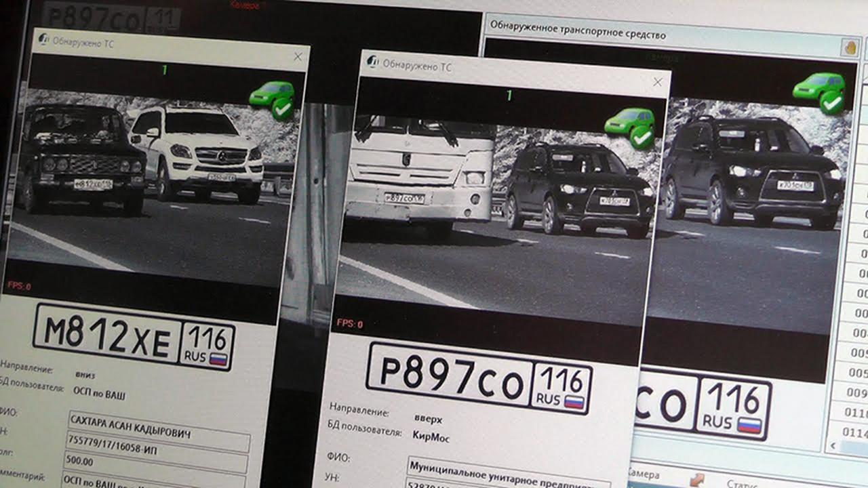The width and height of the screenshot is (868, 488).
Task: Click the partly covered plate image ending CO 116 in the right window
Action: pos(702,405)
